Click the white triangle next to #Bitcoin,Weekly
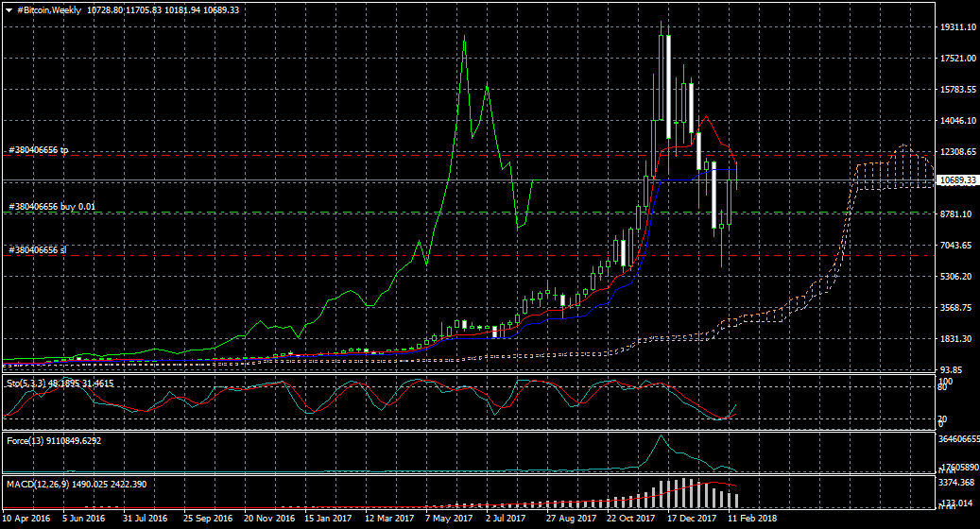Image resolution: width=980 pixels, height=529 pixels. pos(9,9)
